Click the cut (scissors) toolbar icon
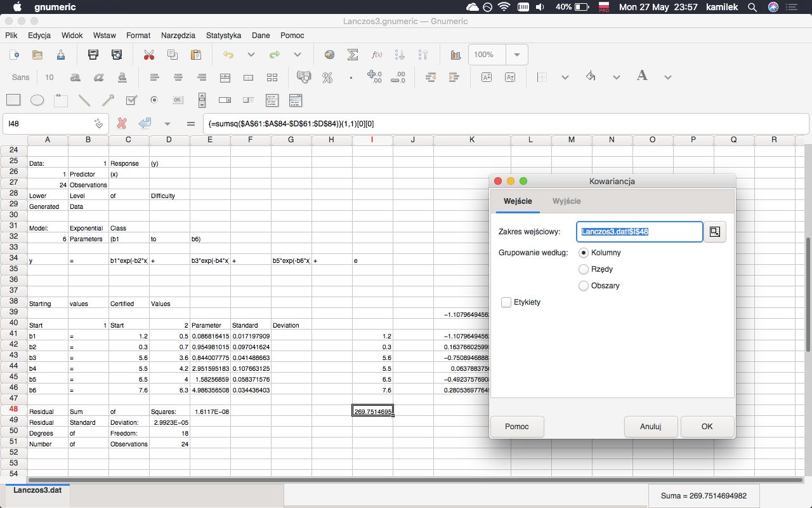Image resolution: width=812 pixels, height=508 pixels. pyautogui.click(x=149, y=55)
